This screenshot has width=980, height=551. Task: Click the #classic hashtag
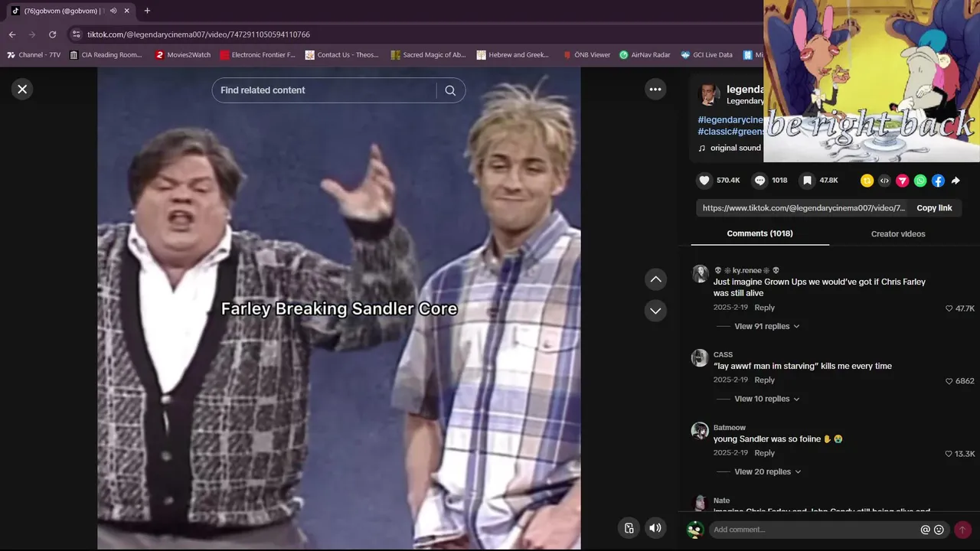click(x=714, y=132)
